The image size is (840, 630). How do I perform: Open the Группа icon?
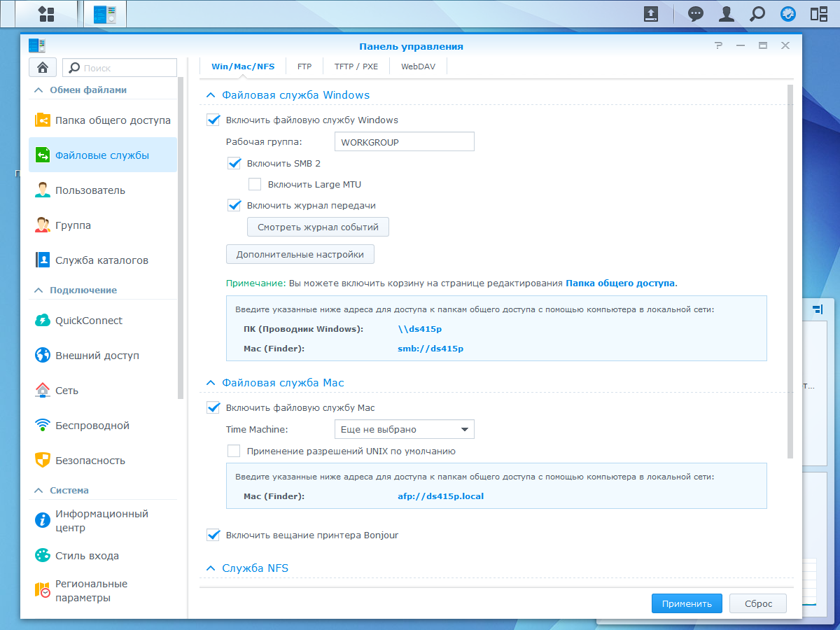point(43,225)
